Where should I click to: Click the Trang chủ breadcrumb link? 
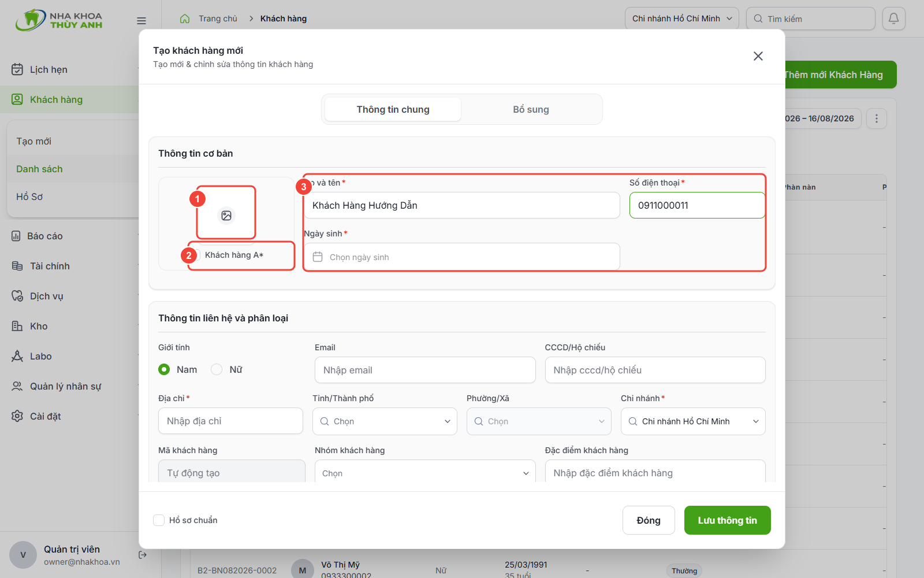[218, 18]
